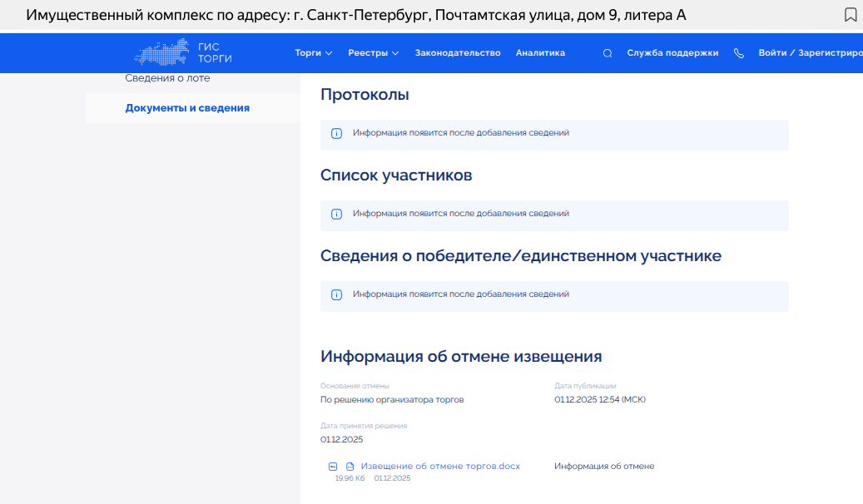
Task: Click the page title about Почтамтская улица
Action: pos(356,15)
